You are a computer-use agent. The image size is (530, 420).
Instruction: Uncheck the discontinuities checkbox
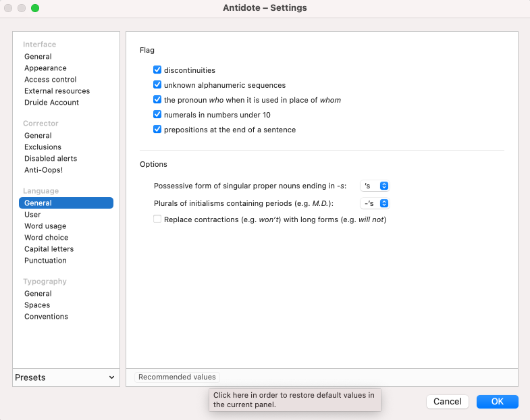tap(157, 70)
